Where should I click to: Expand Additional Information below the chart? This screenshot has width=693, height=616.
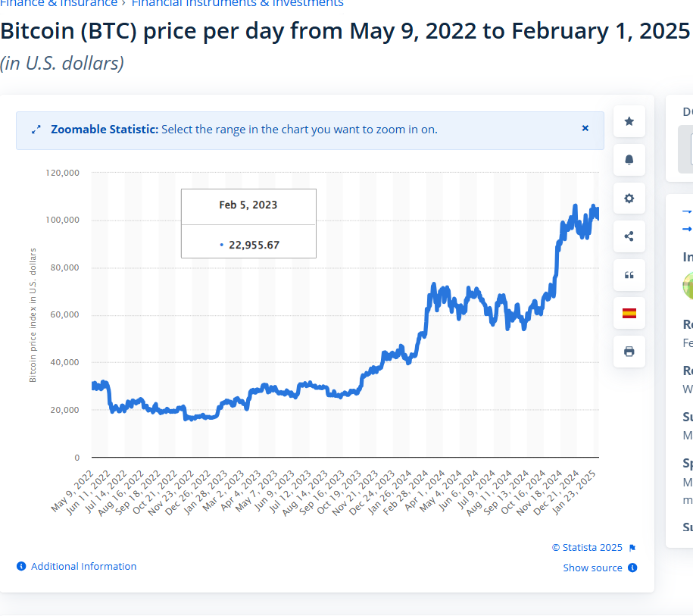point(83,566)
